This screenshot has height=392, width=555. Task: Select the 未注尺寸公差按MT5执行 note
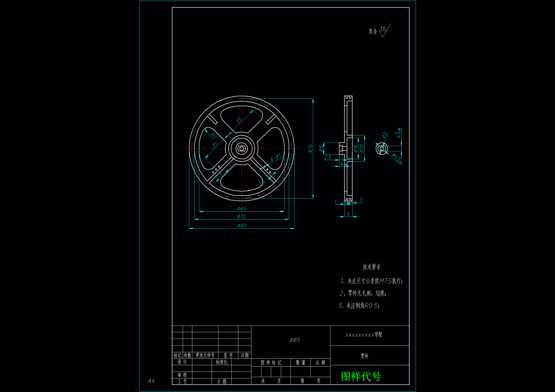click(372, 281)
